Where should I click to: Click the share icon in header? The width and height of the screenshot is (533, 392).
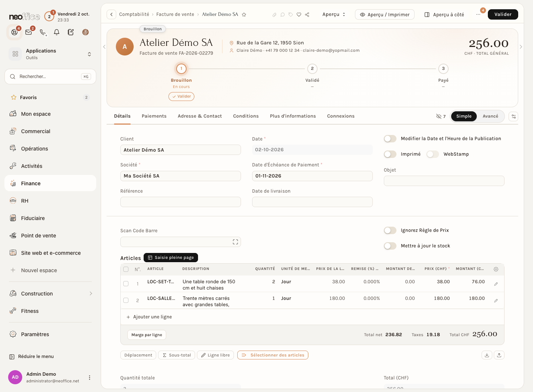[307, 14]
